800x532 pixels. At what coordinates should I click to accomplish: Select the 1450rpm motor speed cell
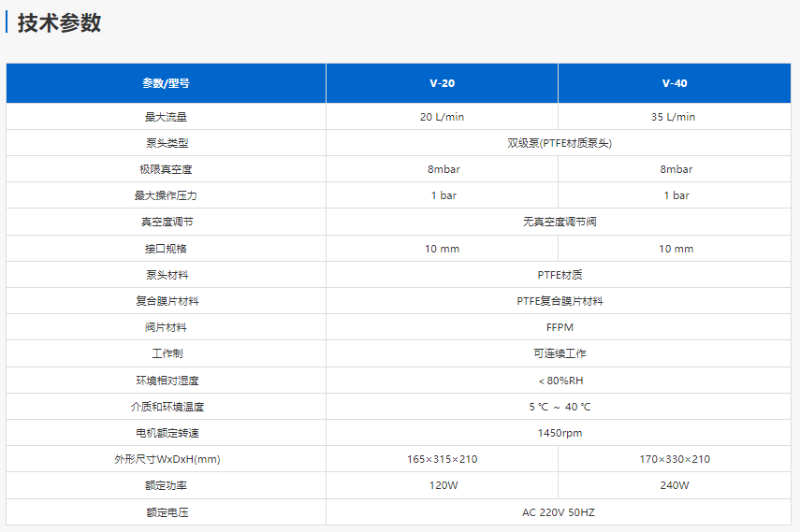point(559,433)
